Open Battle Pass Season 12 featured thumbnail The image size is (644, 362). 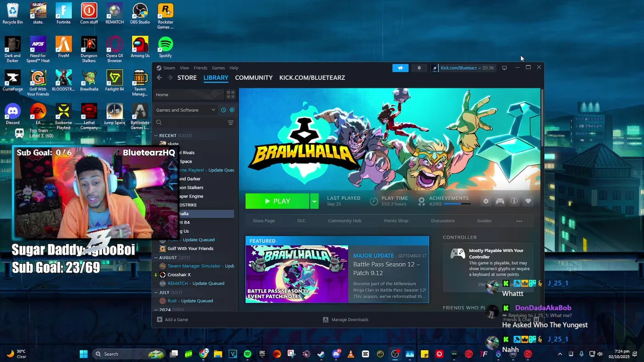pyautogui.click(x=297, y=274)
